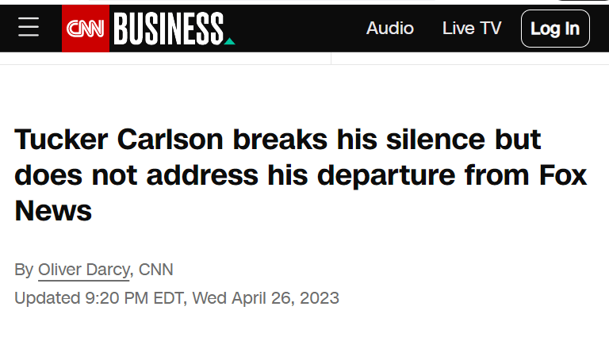Click "News" on the headline's last line
609x364 pixels.
(x=53, y=211)
